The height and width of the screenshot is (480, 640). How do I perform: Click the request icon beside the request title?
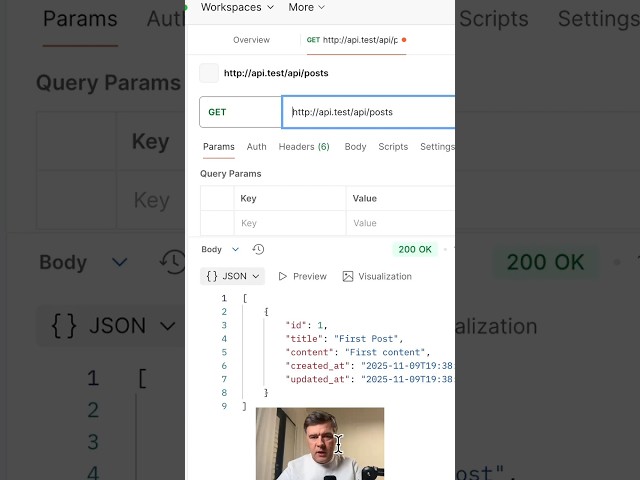coord(209,73)
